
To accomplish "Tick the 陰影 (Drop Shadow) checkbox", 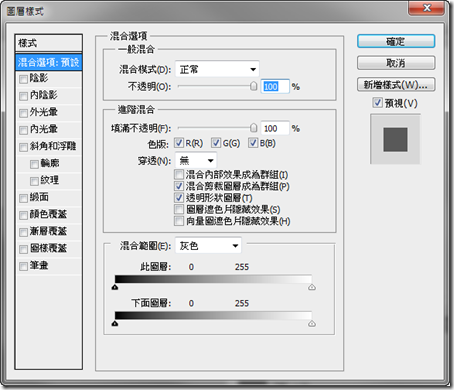I will [23, 79].
